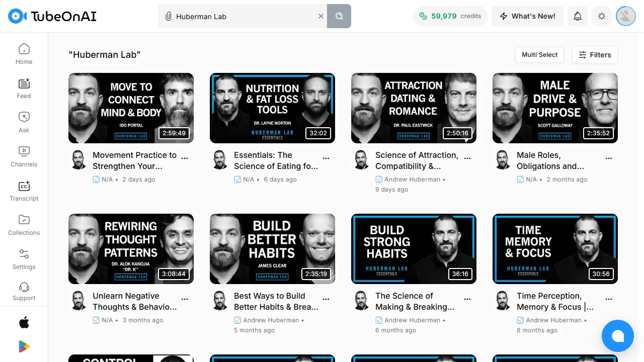Open the user profile avatar menu

626,16
